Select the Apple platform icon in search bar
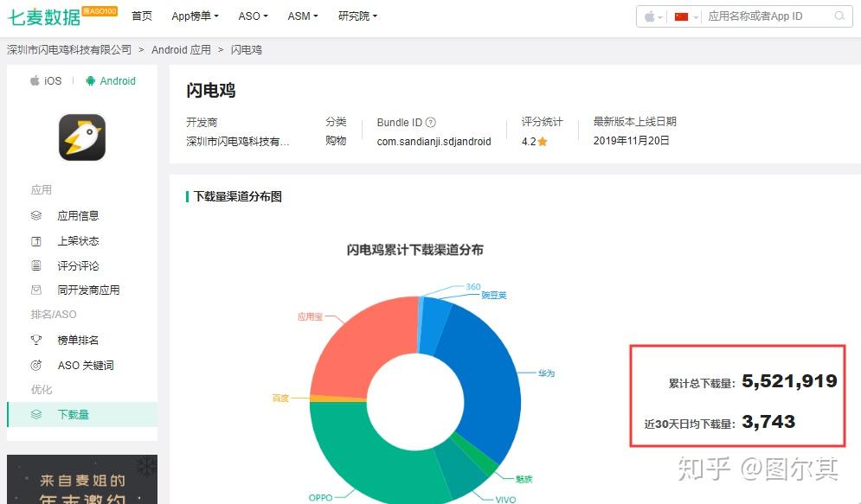 click(x=650, y=16)
